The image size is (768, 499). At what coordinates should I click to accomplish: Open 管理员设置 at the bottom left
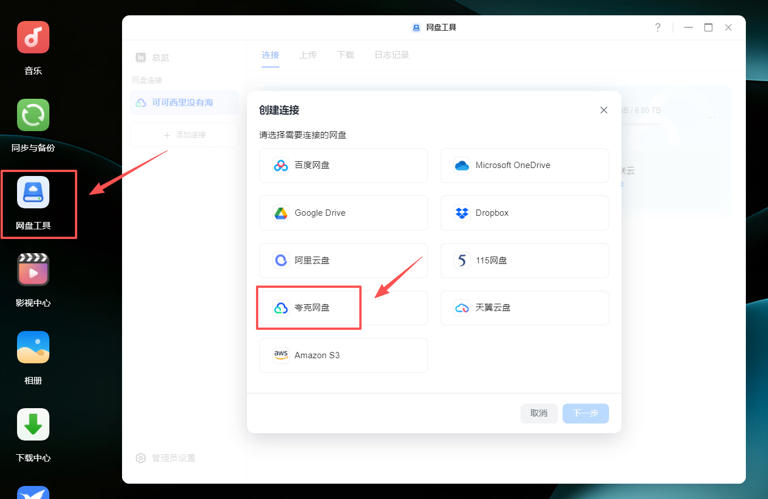coord(173,458)
